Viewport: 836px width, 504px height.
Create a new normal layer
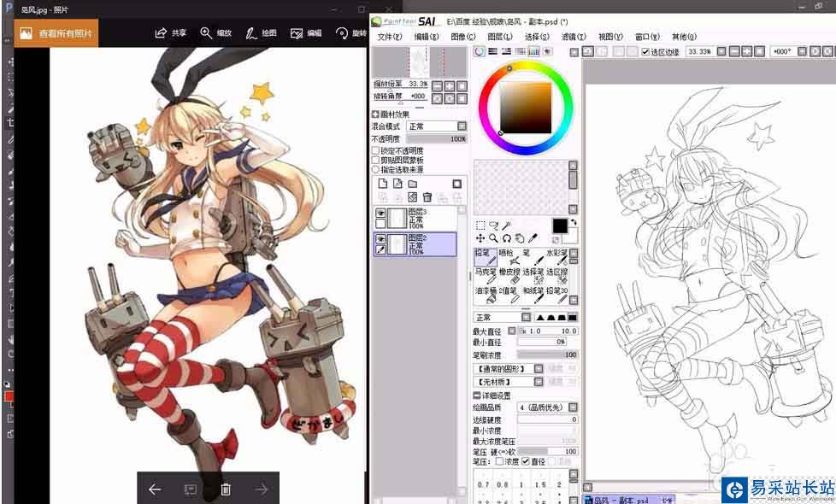[x=383, y=184]
